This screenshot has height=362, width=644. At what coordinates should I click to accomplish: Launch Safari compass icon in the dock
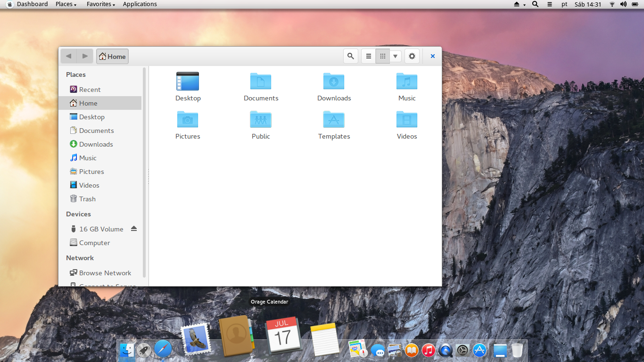pos(163,349)
